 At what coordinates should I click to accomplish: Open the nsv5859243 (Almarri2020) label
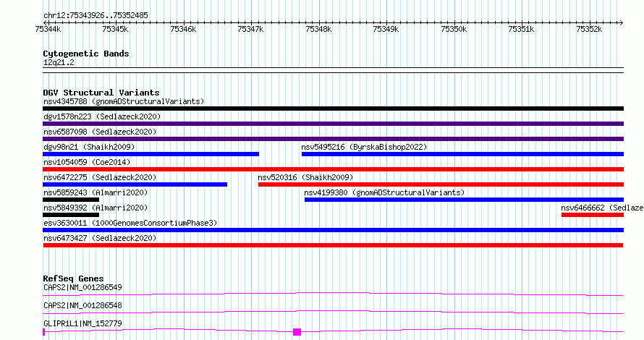[96, 192]
